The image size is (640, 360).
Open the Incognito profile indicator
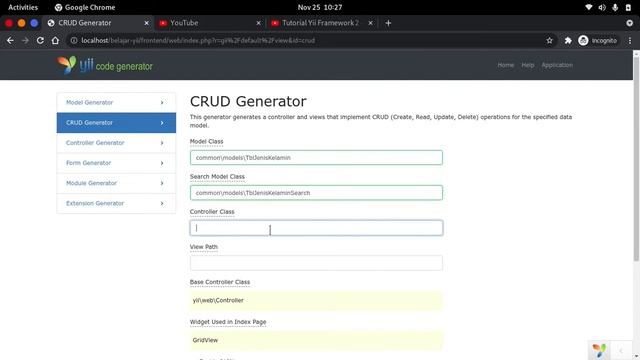click(x=598, y=40)
